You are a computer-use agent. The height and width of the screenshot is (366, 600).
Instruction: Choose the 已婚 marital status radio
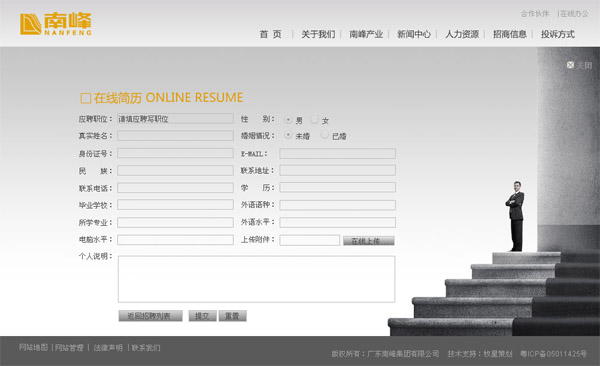pyautogui.click(x=324, y=135)
